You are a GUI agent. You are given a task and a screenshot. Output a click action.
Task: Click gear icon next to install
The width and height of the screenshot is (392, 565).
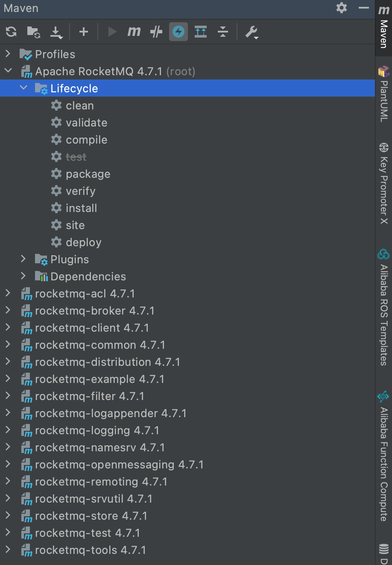[56, 208]
